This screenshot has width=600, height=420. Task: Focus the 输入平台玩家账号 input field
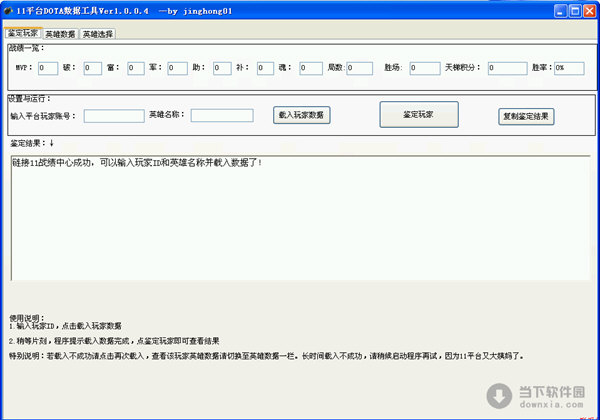pos(114,116)
